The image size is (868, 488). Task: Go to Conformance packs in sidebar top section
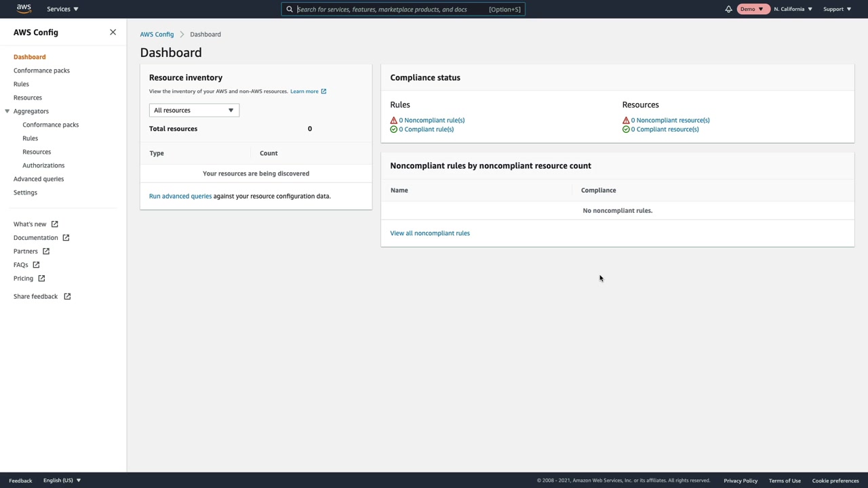[41, 70]
